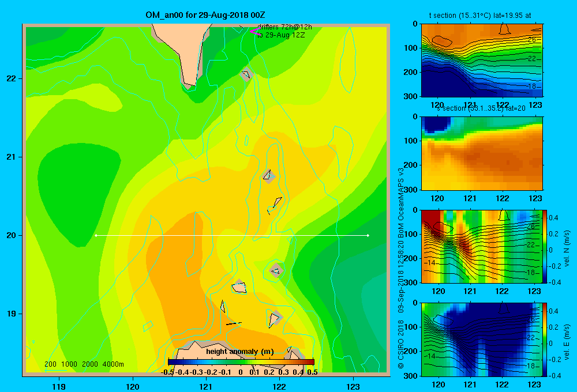Click longitude label 119 on main map
The image size is (577, 392).
59,386
